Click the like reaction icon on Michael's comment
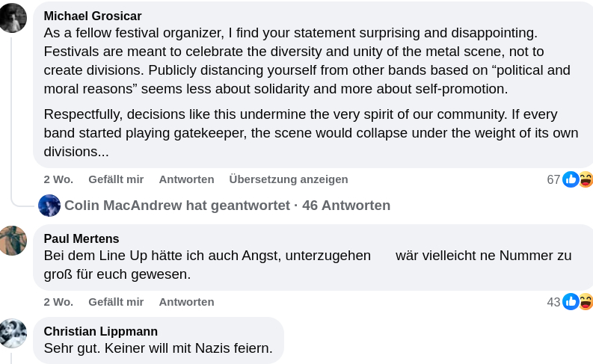The image size is (593, 364). [x=571, y=179]
